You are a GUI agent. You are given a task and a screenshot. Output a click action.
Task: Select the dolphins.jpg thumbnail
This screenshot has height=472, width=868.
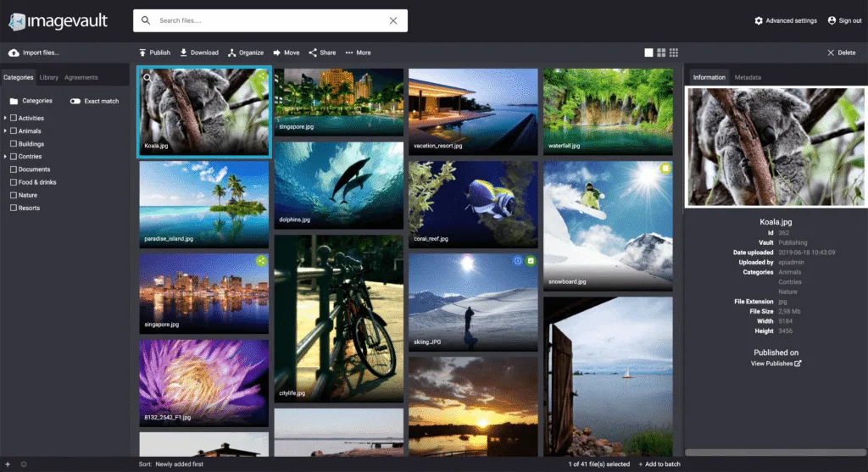pos(338,184)
